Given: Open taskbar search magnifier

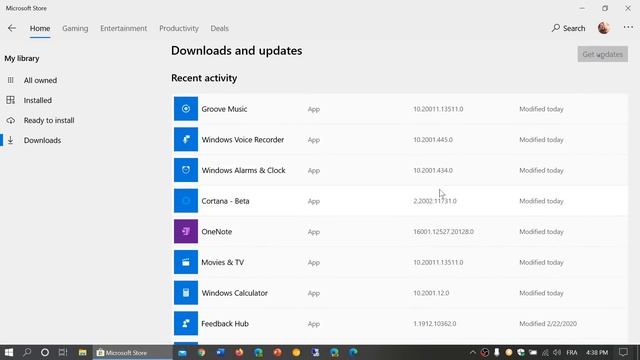Looking at the screenshot, I should (x=27, y=352).
